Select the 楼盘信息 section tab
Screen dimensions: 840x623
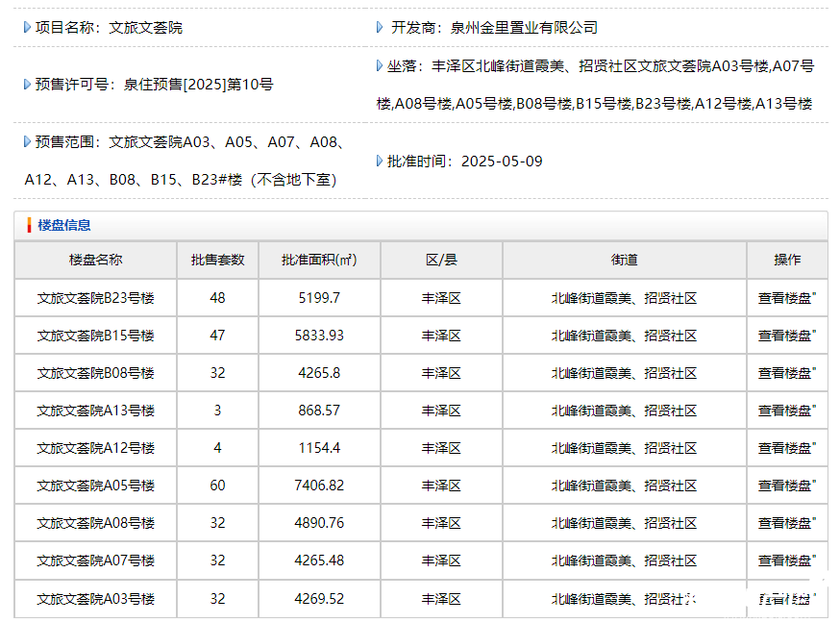point(64,225)
